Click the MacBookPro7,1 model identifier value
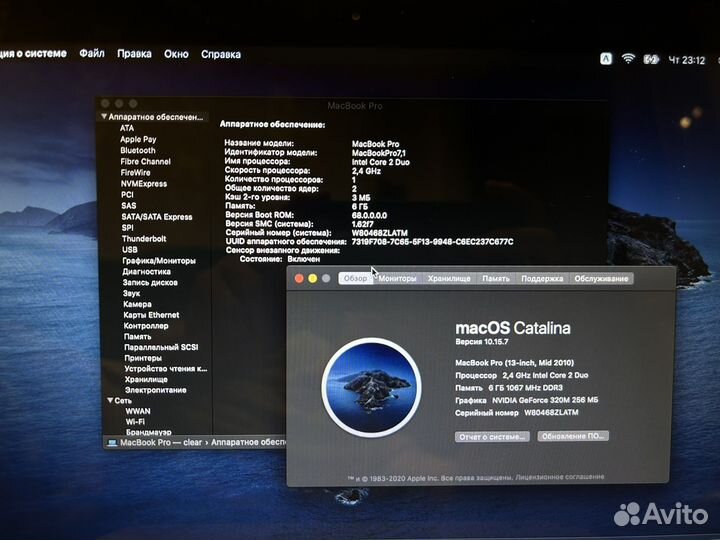Screen dimensions: 720x540 tap(379, 153)
